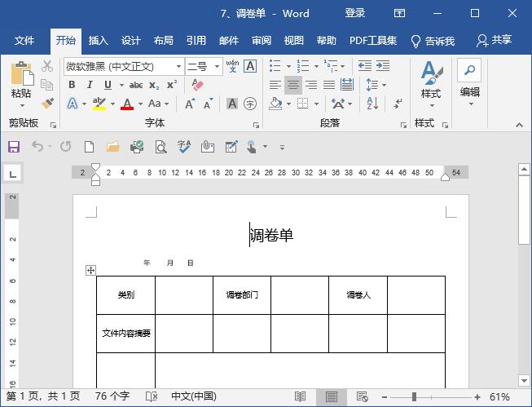
Task: Click the Quick Print printer icon
Action: coord(137,147)
